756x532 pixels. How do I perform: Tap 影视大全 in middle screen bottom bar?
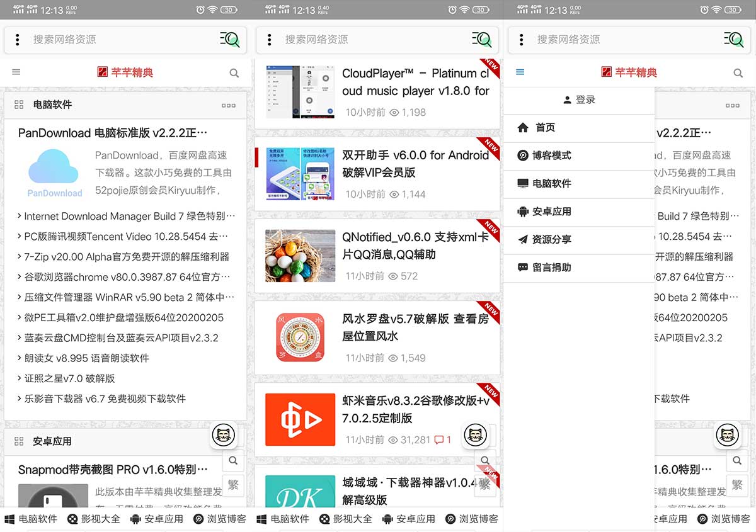tap(346, 519)
